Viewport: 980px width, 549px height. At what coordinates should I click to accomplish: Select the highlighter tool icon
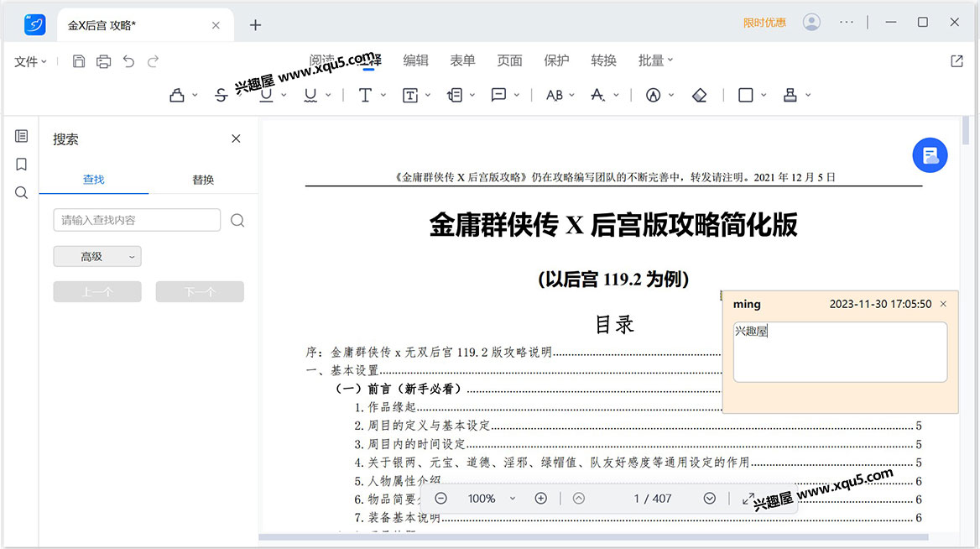click(177, 95)
